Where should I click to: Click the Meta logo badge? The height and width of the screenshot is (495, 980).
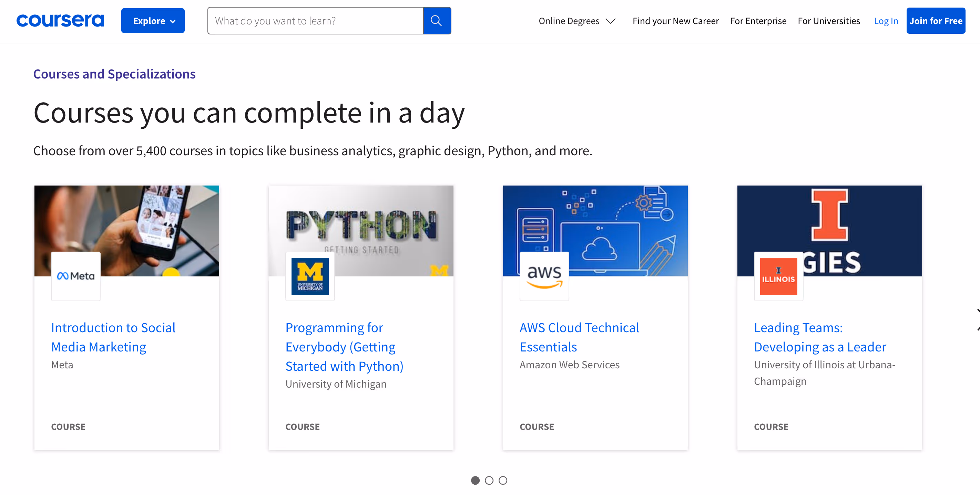tap(76, 276)
